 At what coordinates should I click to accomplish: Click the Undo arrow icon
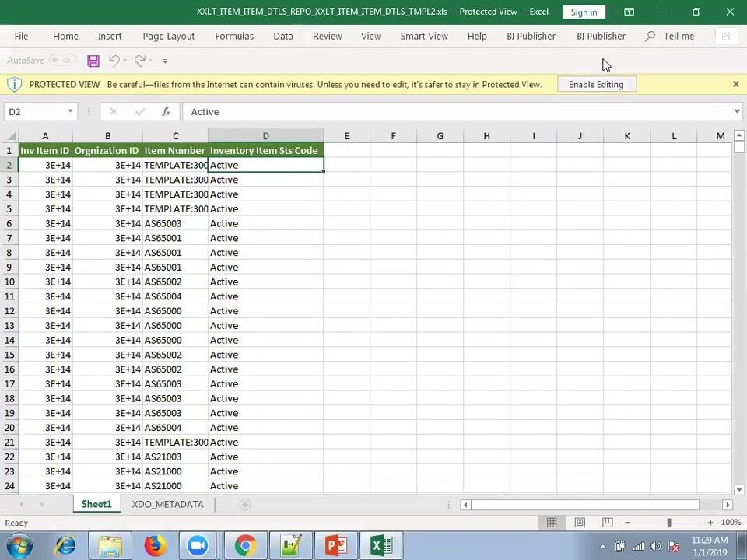pos(114,61)
